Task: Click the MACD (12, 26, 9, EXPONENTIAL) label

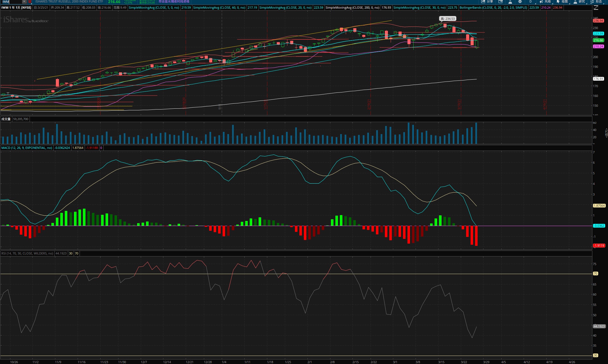Action: [x=27, y=148]
